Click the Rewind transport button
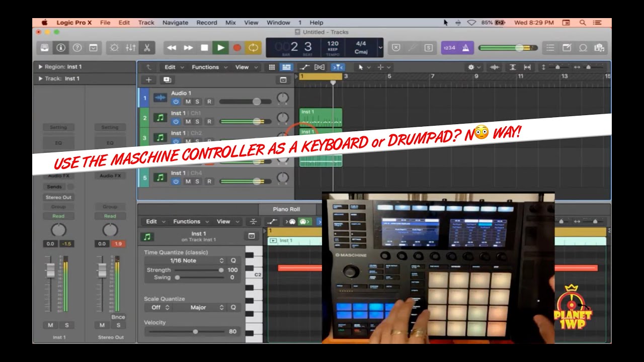 click(x=172, y=48)
